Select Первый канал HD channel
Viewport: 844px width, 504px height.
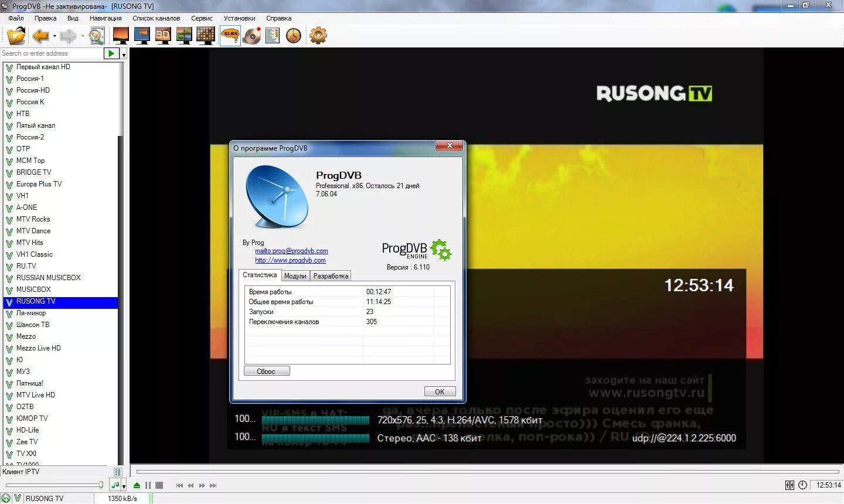43,67
